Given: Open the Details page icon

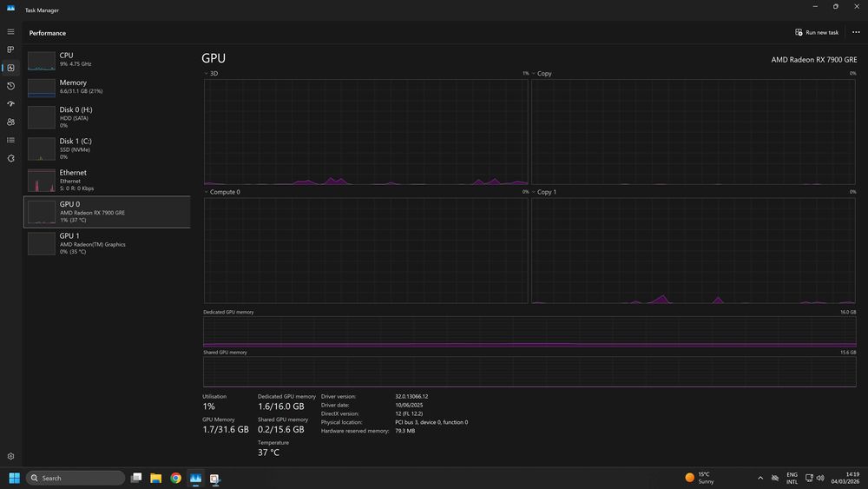Looking at the screenshot, I should click(10, 140).
